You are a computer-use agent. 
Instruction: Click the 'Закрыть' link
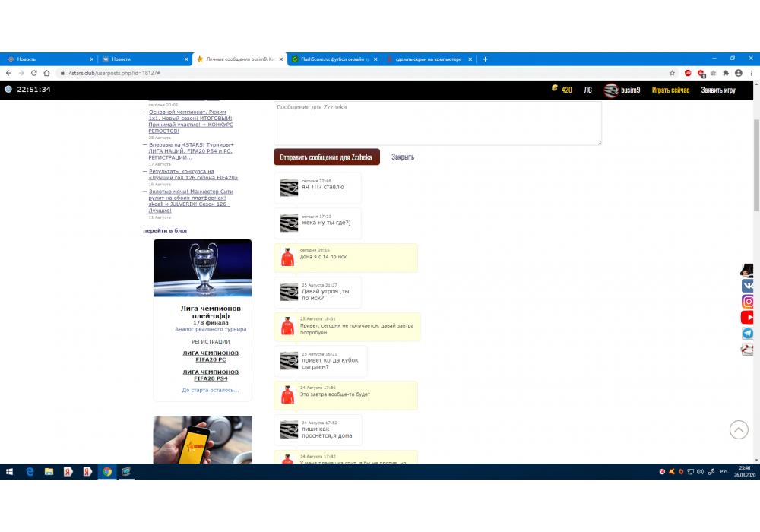[403, 157]
